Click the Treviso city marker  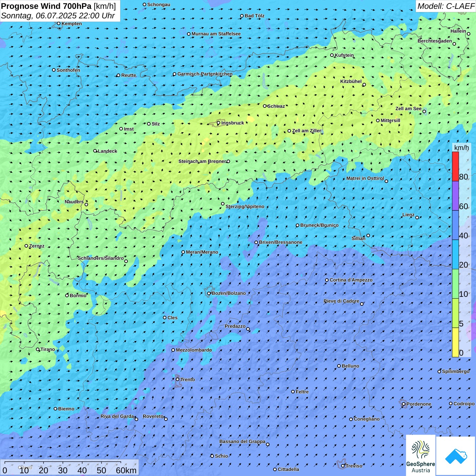click(x=343, y=466)
